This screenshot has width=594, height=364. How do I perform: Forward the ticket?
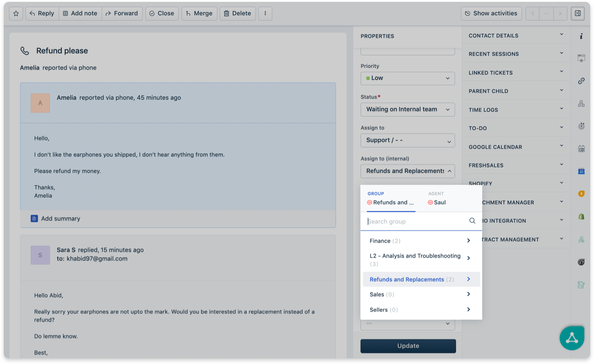122,14
